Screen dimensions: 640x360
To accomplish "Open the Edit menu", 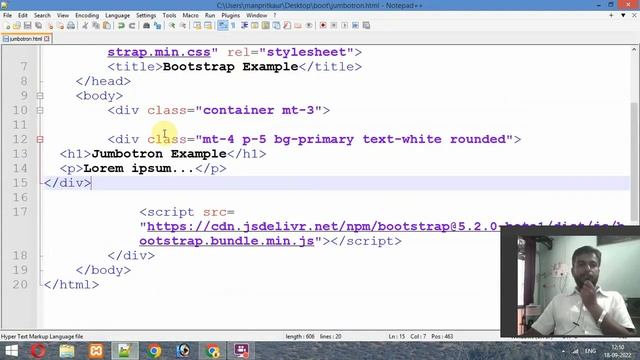I will pos(22,15).
